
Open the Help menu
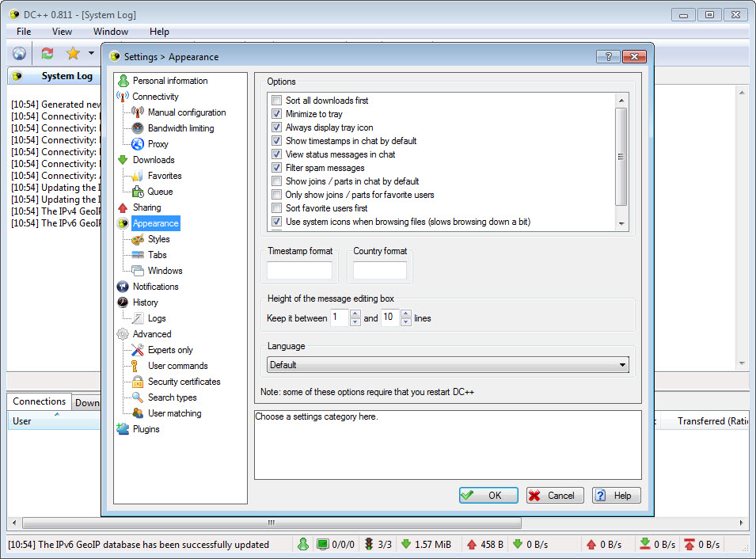tap(159, 32)
